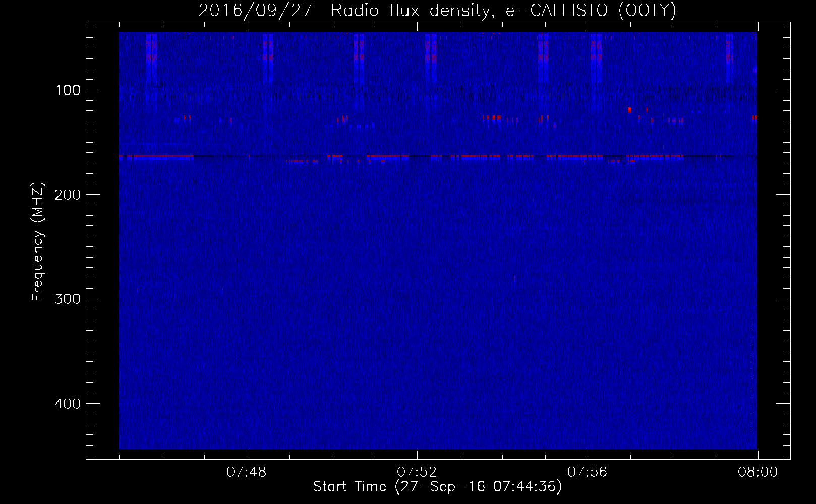The image size is (816, 504).
Task: Click the 'Start Time (27-Sep-16 07:44:36)' label
Action: [x=437, y=487]
